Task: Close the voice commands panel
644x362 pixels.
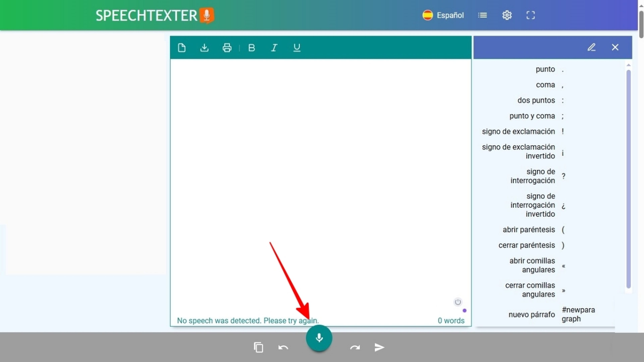Action: tap(615, 47)
